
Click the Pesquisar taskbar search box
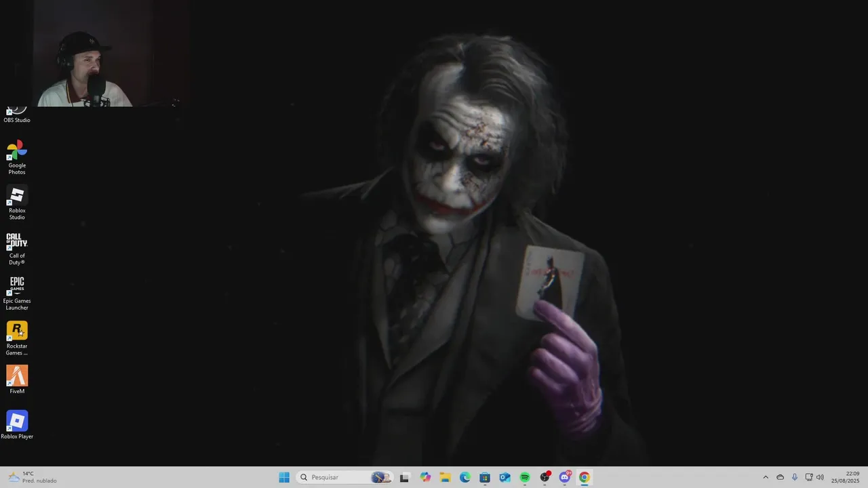point(344,477)
